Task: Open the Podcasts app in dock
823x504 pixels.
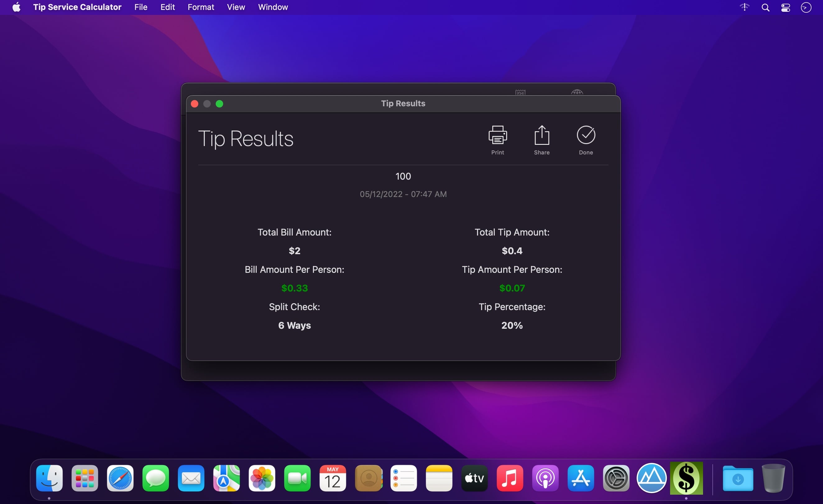Action: (545, 478)
